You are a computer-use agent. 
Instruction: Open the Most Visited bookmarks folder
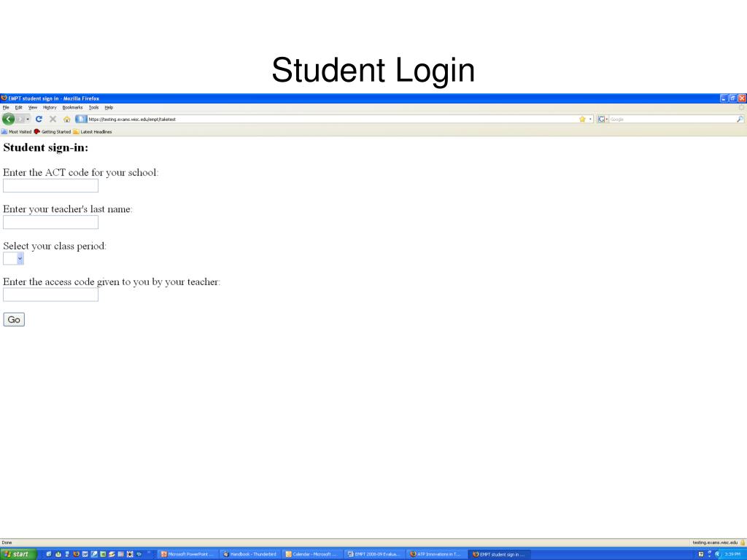point(16,132)
